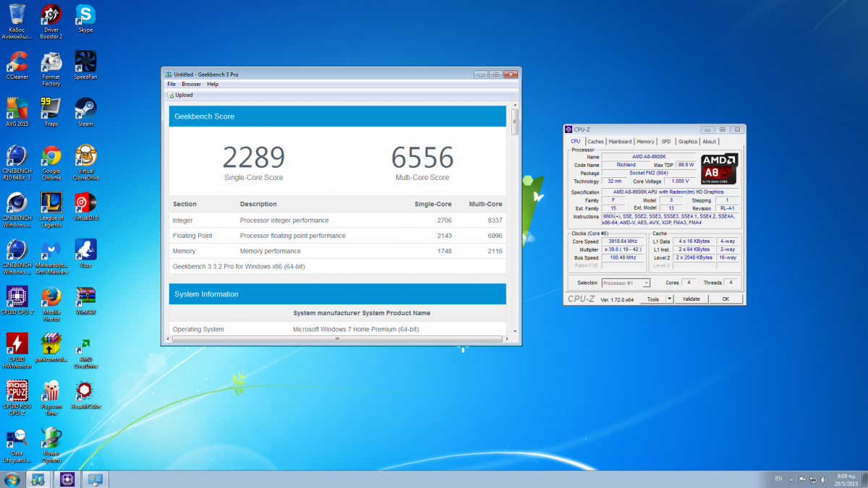Switch to the SPD tab in CPU-Z
868x488 pixels.
(665, 142)
